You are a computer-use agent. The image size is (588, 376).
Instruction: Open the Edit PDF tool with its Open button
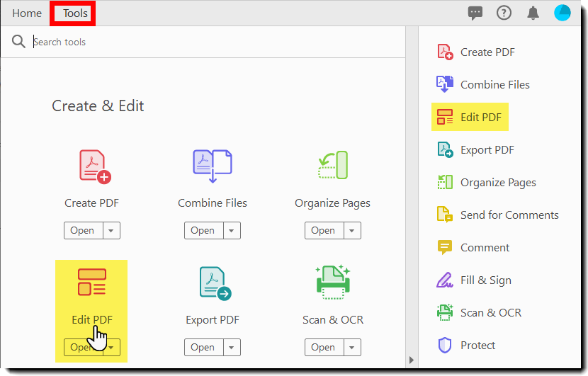pos(84,348)
